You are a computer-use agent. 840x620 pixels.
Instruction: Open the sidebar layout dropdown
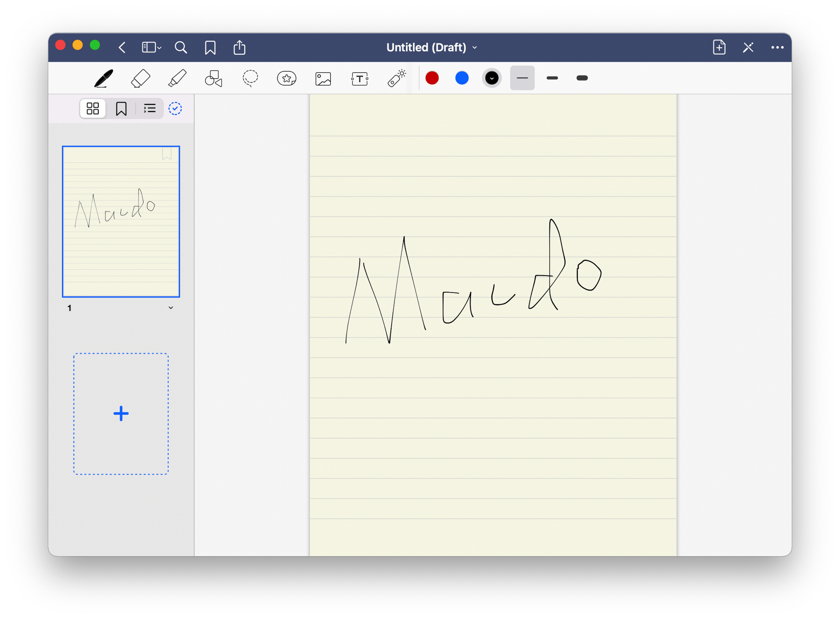(x=151, y=47)
